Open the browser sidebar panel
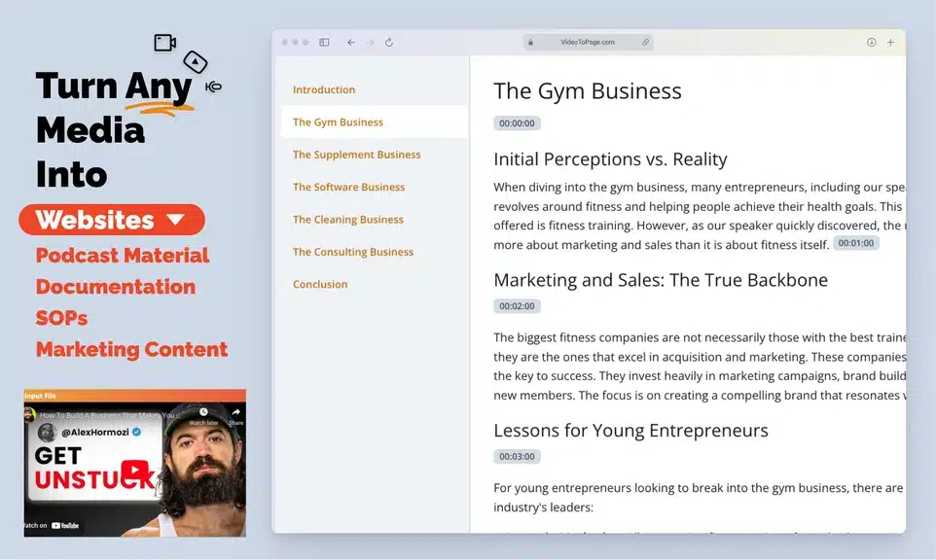Viewport: 936px width, 560px height. (x=323, y=42)
